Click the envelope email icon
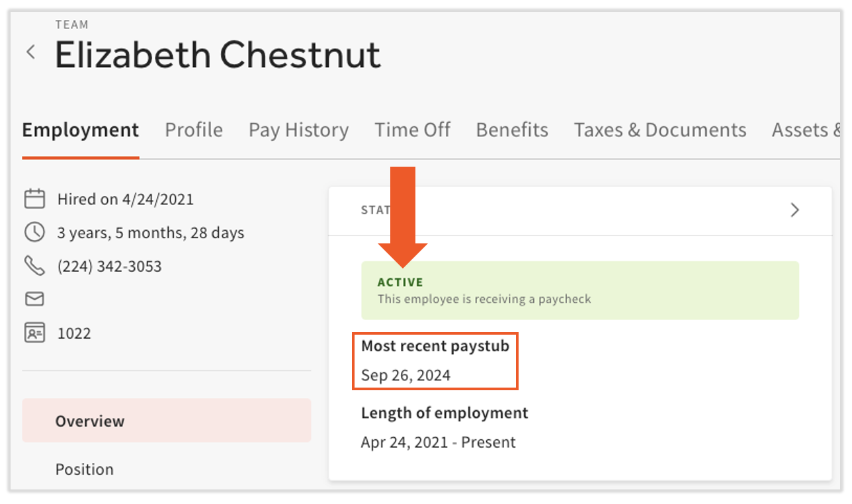This screenshot has width=852, height=504. 34,300
